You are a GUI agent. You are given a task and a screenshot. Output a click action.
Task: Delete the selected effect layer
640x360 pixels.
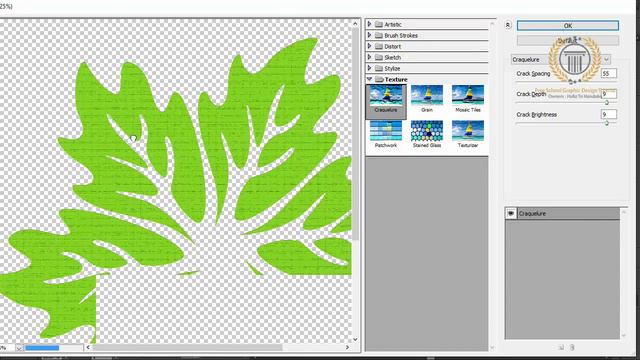pos(572,347)
